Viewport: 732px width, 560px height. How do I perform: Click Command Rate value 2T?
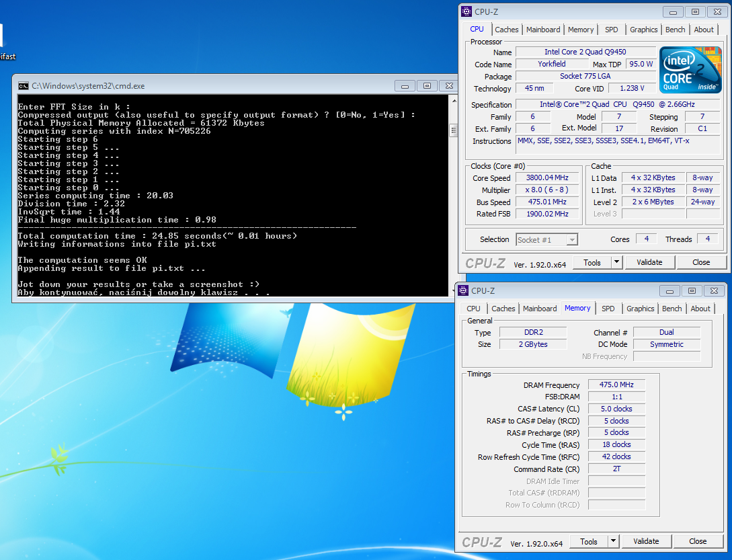coord(616,469)
